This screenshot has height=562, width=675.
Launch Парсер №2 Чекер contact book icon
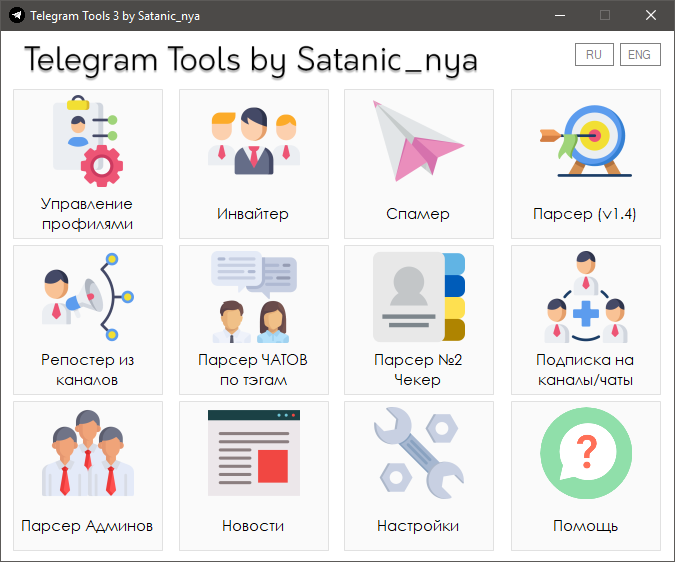(418, 297)
